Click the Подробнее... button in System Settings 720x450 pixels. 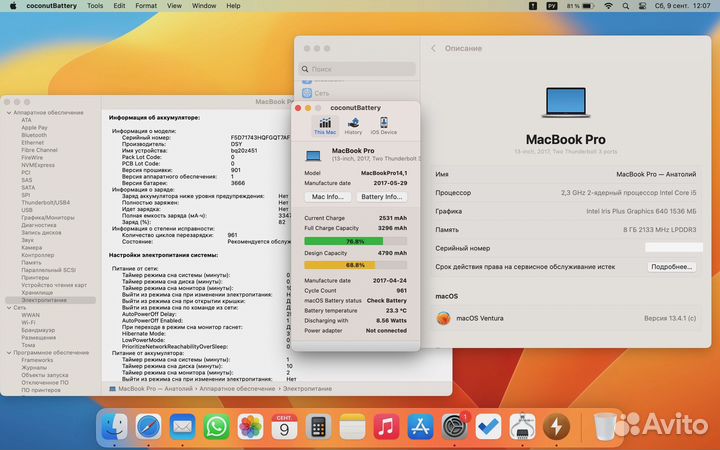671,267
